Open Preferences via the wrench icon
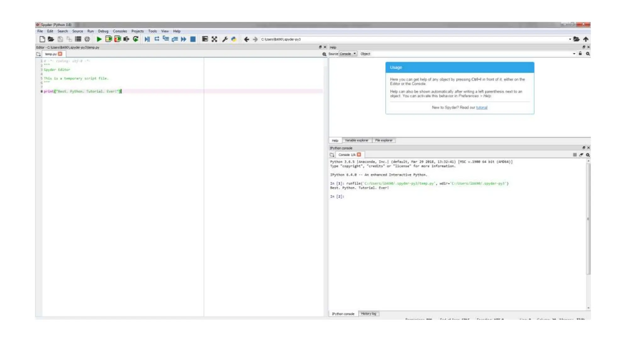644x362 pixels. (225, 39)
